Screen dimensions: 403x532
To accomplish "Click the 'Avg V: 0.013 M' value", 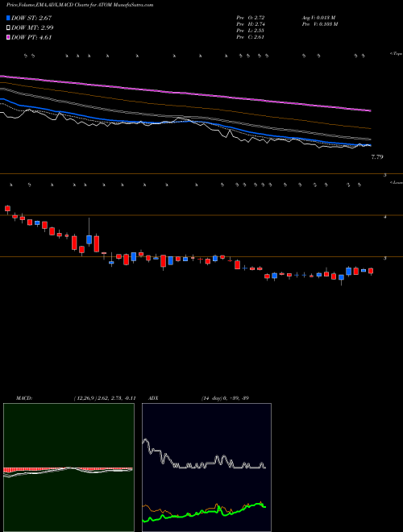I will 318,17.
